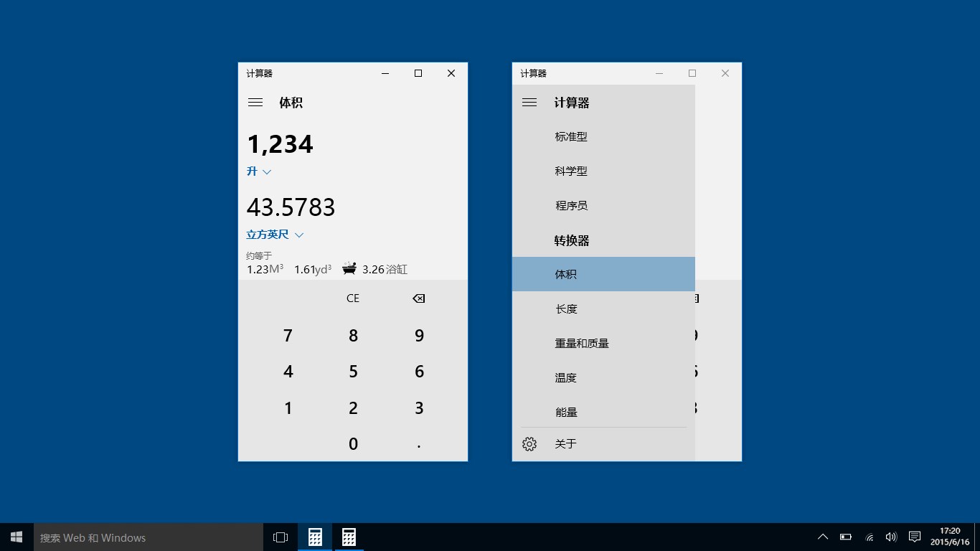Expand the 立方英尺 unit selector
The image size is (980, 551).
click(275, 235)
